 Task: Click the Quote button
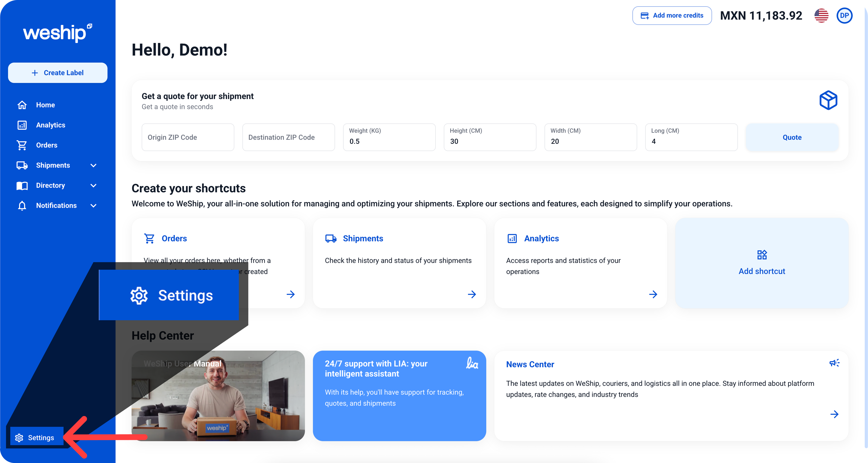pos(792,137)
